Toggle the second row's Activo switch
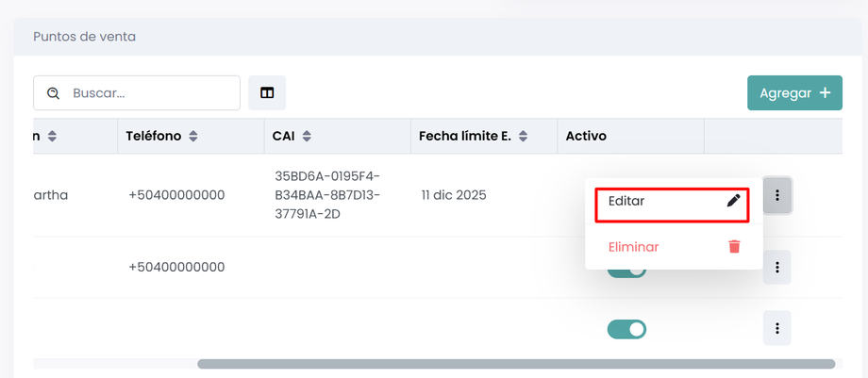This screenshot has width=868, height=378. pyautogui.click(x=626, y=271)
